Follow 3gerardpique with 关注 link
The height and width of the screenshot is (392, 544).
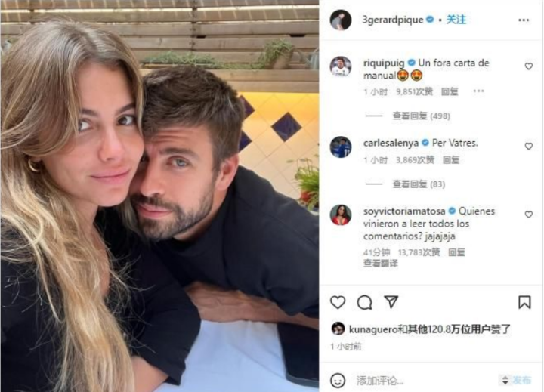click(456, 20)
